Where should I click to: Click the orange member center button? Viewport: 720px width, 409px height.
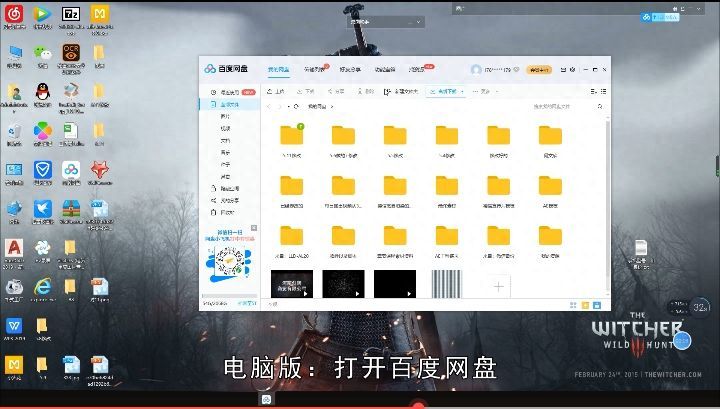pyautogui.click(x=539, y=70)
